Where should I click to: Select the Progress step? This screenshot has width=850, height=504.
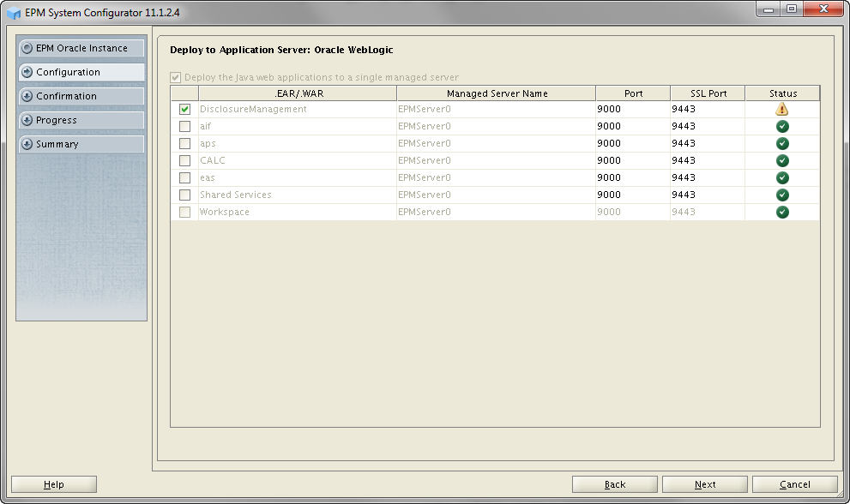point(81,120)
